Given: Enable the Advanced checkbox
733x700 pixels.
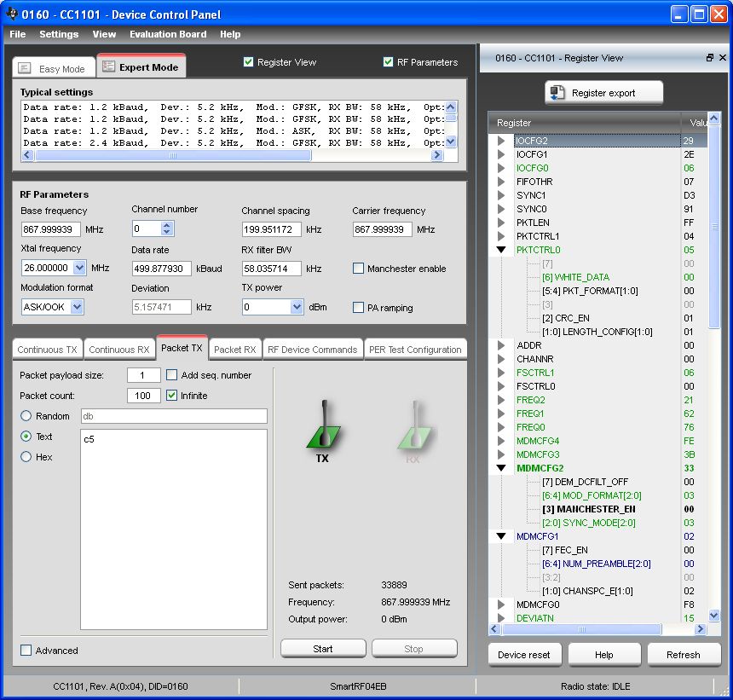Looking at the screenshot, I should [x=26, y=650].
